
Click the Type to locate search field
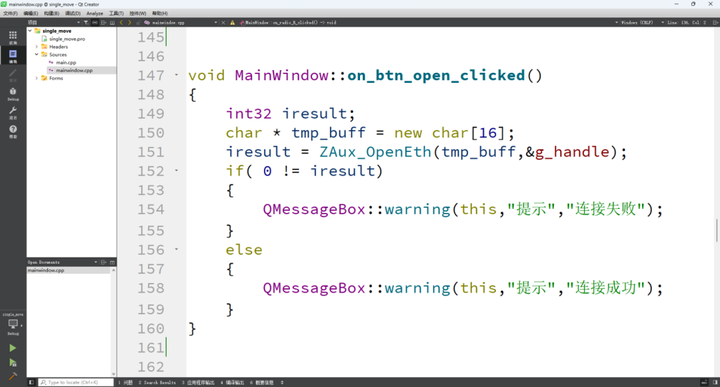click(x=76, y=382)
